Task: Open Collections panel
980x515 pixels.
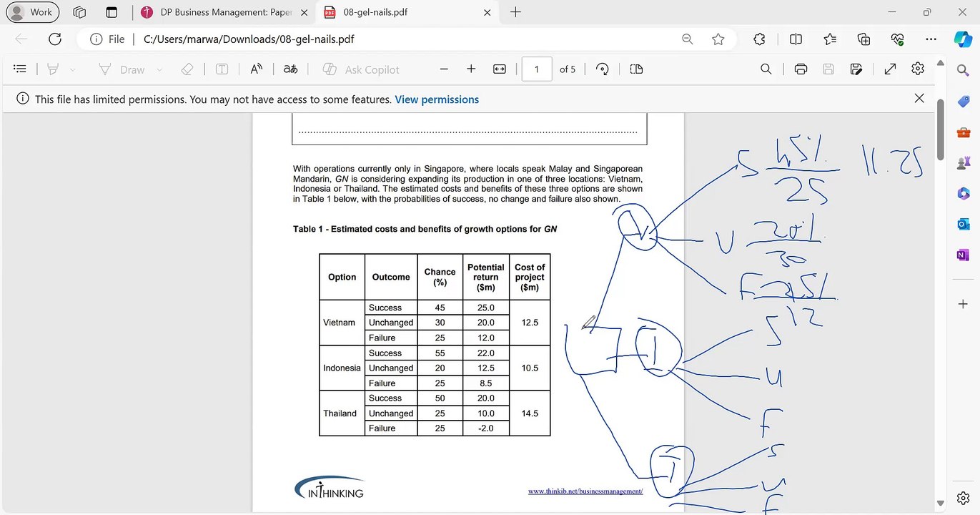Action: coord(863,39)
